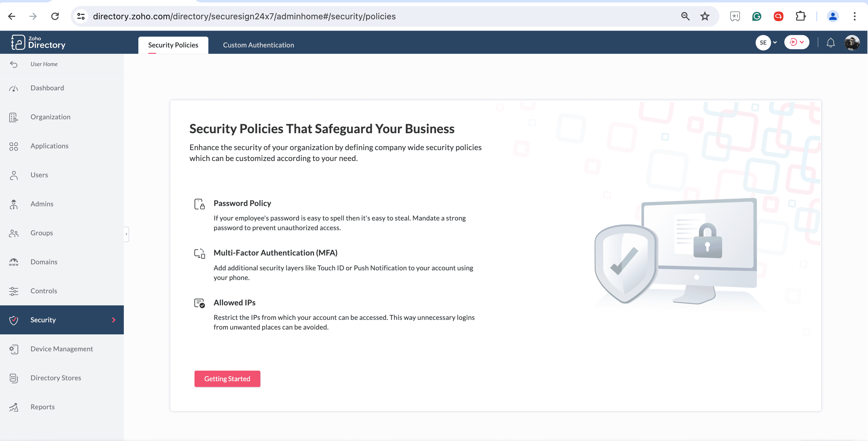
Task: Click the back navigation arrow
Action: point(11,16)
